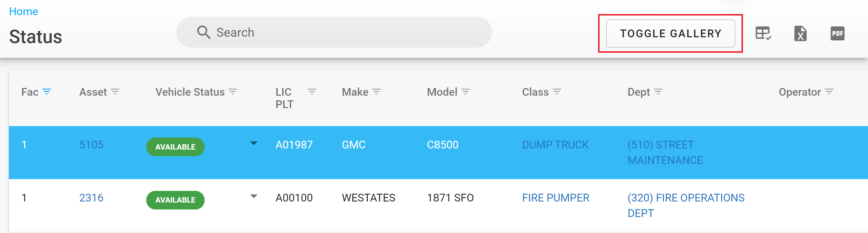Click the Fac column filter icon
The height and width of the screenshot is (233, 868).
click(x=47, y=92)
